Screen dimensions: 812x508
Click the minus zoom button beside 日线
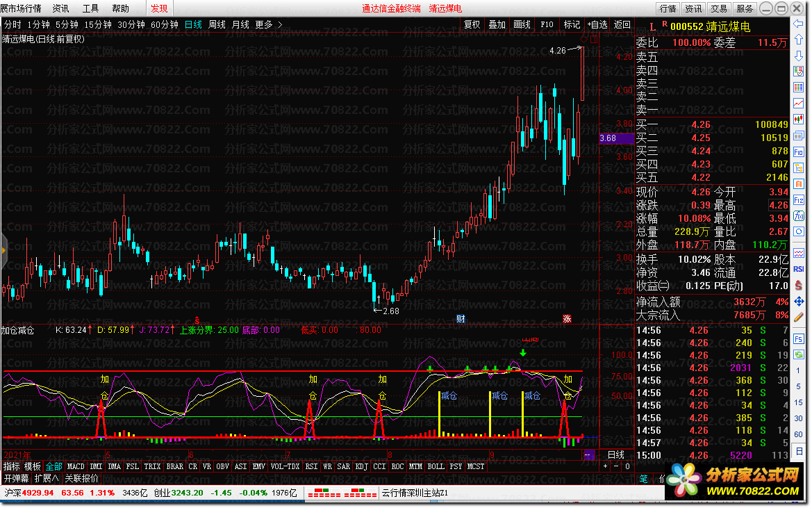pos(616,466)
